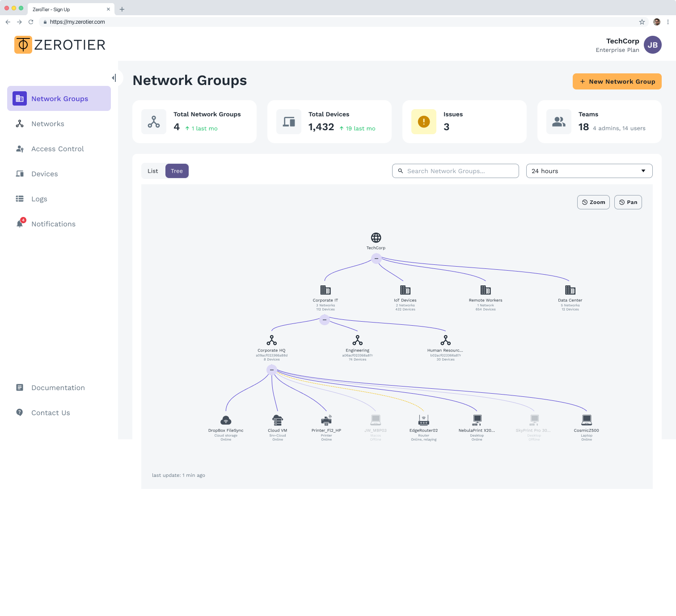
Task: Select the TechCorp globe node in the tree
Action: pyautogui.click(x=376, y=237)
